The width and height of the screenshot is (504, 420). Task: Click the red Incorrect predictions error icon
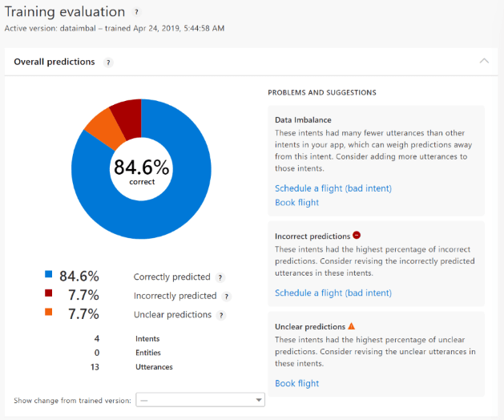click(x=357, y=236)
